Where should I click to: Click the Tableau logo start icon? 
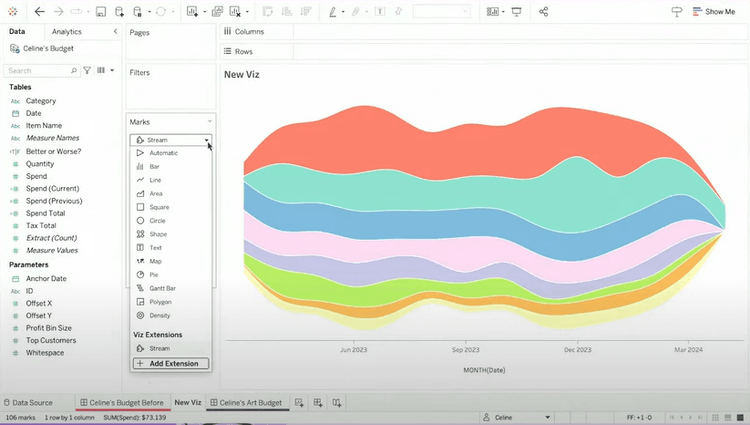point(13,12)
